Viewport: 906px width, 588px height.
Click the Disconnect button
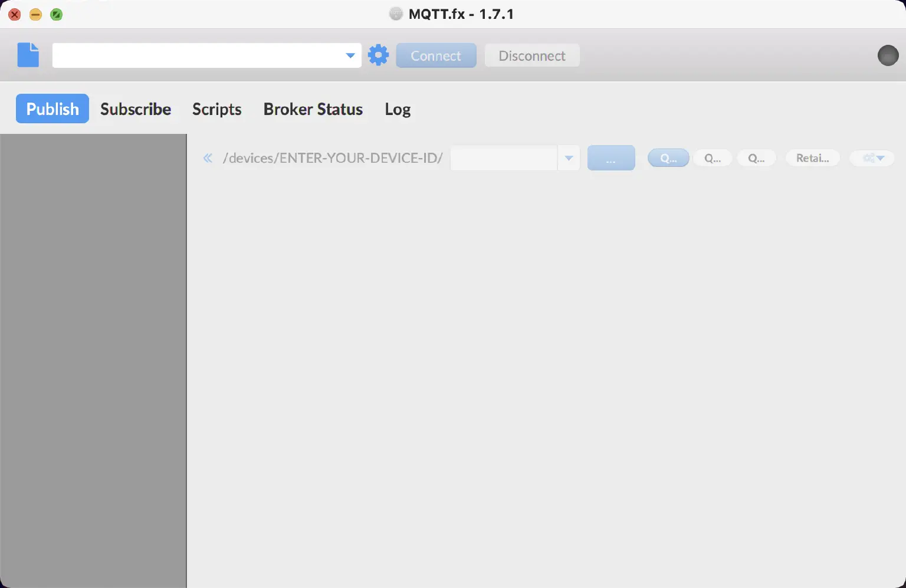[531, 55]
